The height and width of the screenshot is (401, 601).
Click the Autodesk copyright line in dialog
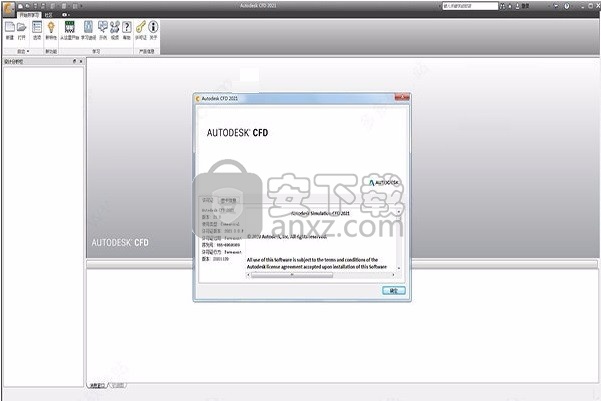pyautogui.click(x=287, y=237)
